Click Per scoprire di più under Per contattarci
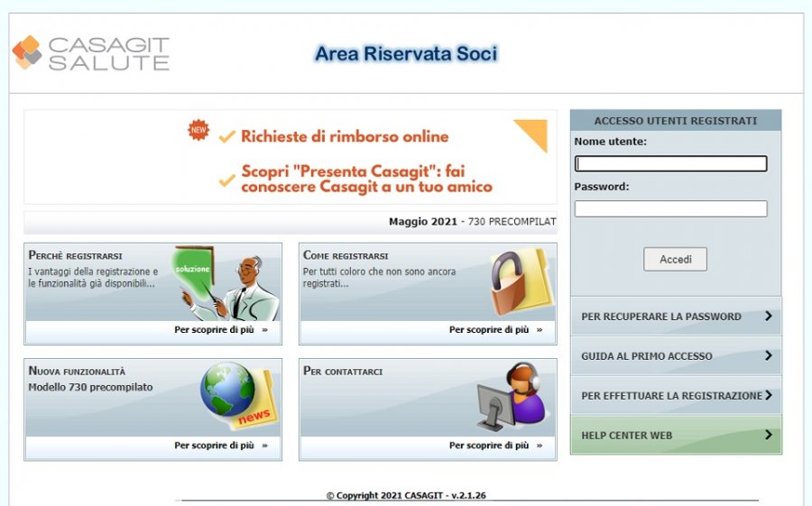Image resolution: width=812 pixels, height=506 pixels. [x=495, y=446]
